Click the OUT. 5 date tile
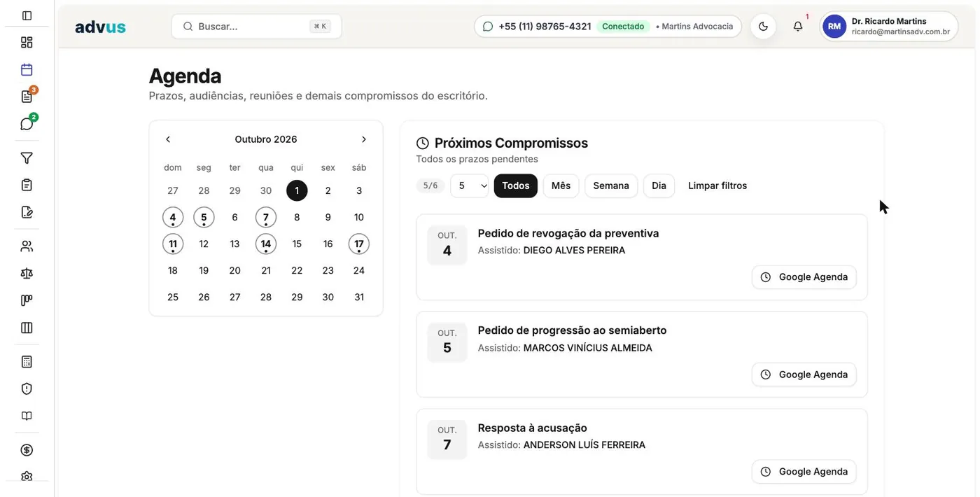Screen dimensions: 980x497 coord(447,342)
